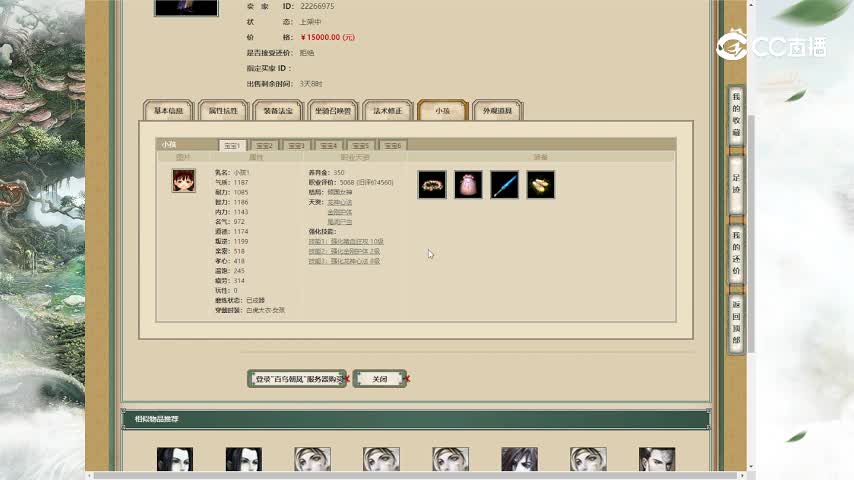Switch to the 装备法宝 tab
This screenshot has width=854, height=480.
click(x=278, y=111)
